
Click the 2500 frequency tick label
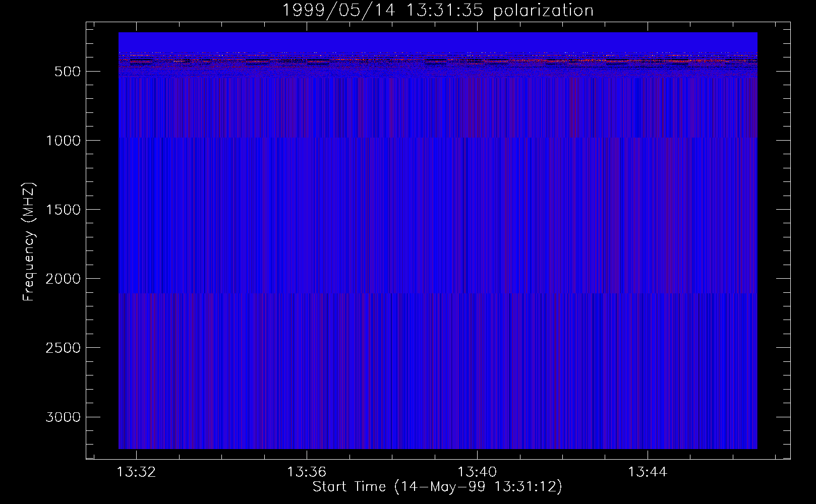63,348
